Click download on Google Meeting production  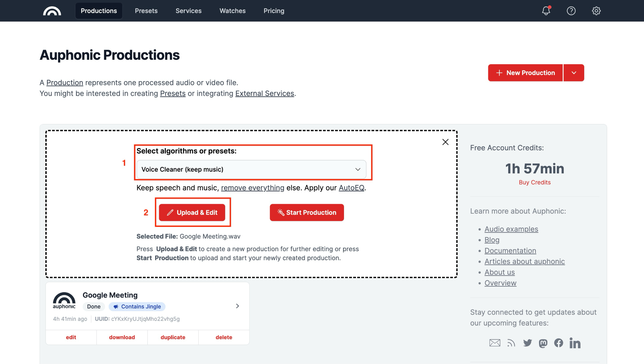tap(122, 337)
